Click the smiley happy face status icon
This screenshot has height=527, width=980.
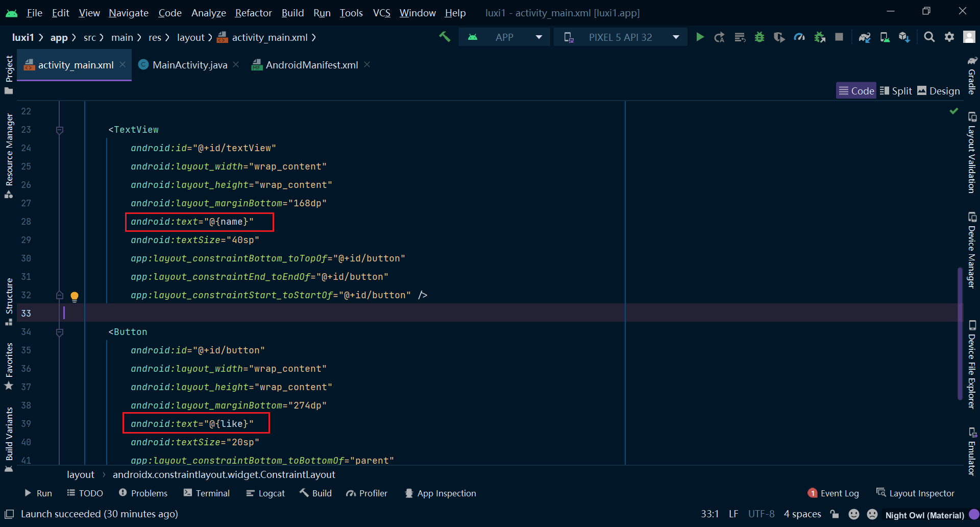(x=853, y=514)
